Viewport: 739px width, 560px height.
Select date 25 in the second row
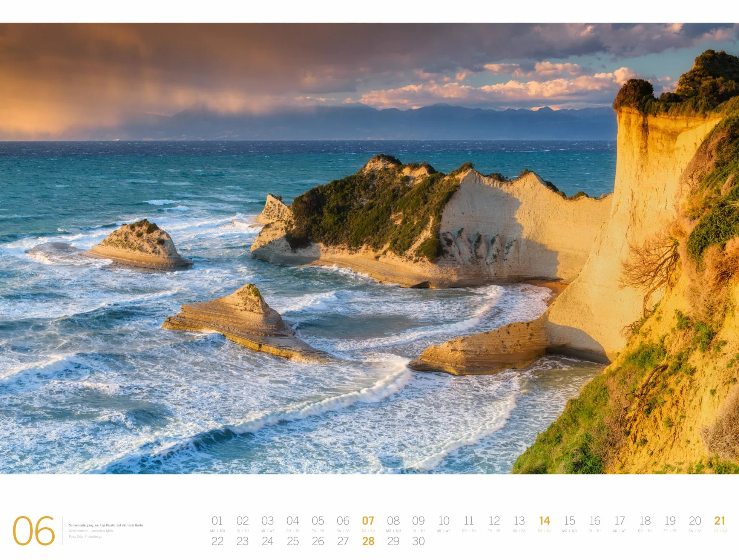(x=293, y=541)
